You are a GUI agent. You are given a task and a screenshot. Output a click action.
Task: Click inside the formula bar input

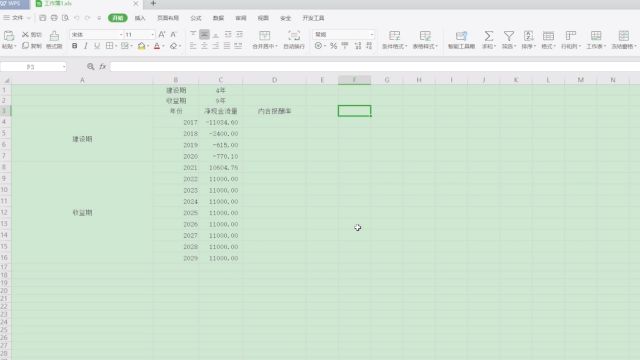click(x=375, y=67)
